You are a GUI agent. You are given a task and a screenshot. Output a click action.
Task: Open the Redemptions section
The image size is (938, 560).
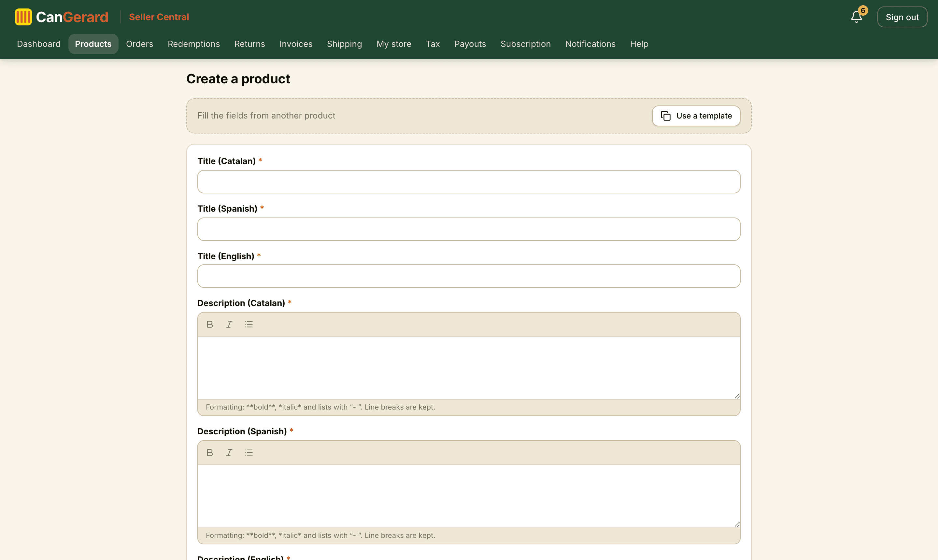tap(194, 44)
